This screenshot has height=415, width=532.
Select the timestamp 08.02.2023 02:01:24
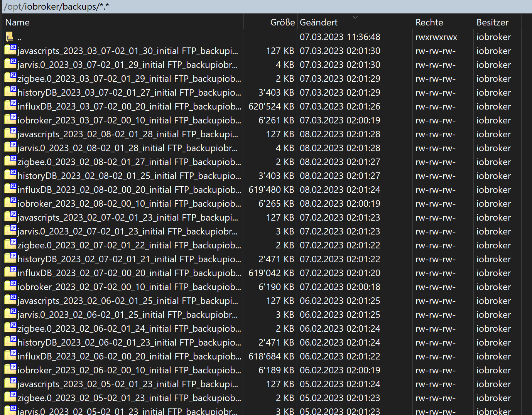point(340,190)
